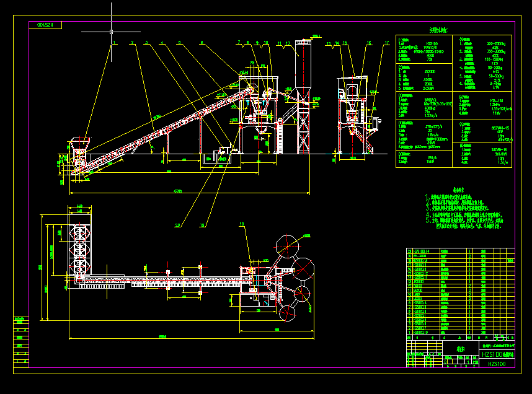The height and width of the screenshot is (394, 532).
Task: Select part balloon number 15
Action: tap(345, 43)
